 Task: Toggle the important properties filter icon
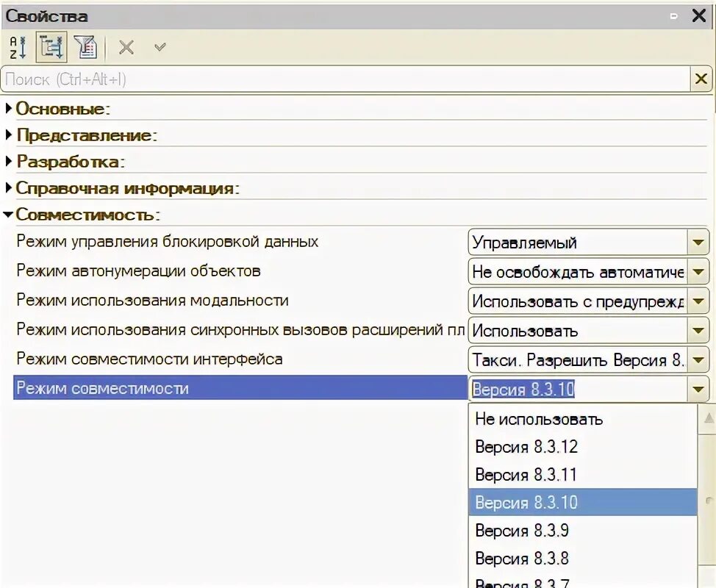click(x=87, y=47)
